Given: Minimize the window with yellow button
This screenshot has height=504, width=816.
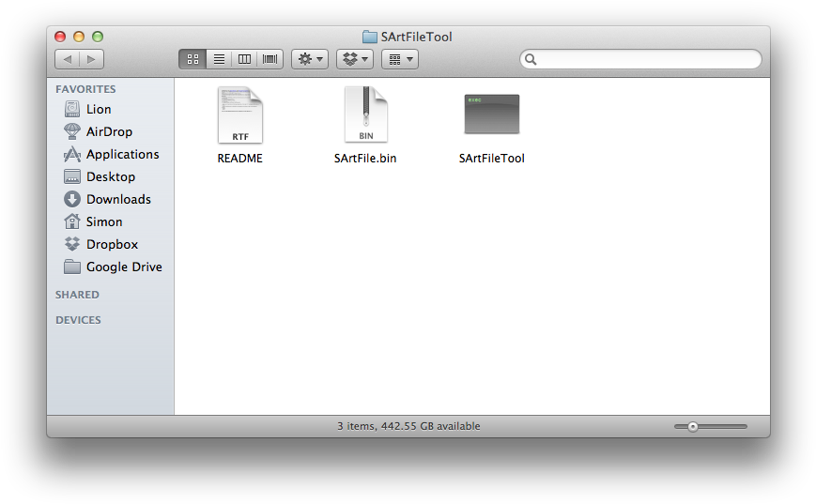Looking at the screenshot, I should [79, 37].
